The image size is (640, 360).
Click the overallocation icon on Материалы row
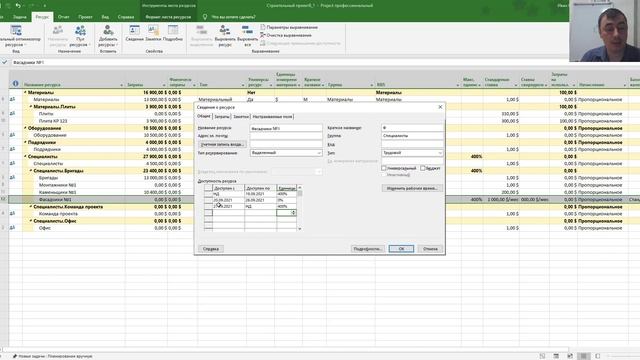12,99
